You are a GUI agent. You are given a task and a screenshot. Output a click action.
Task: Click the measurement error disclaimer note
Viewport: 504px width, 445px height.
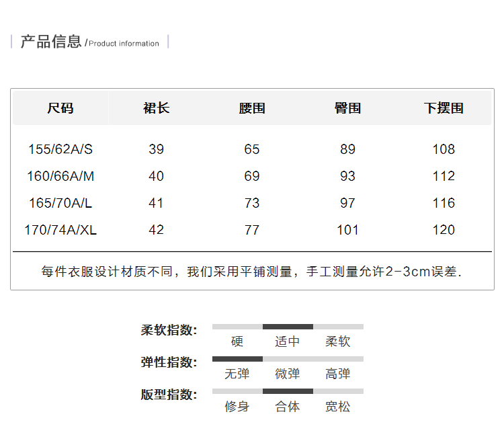252,272
